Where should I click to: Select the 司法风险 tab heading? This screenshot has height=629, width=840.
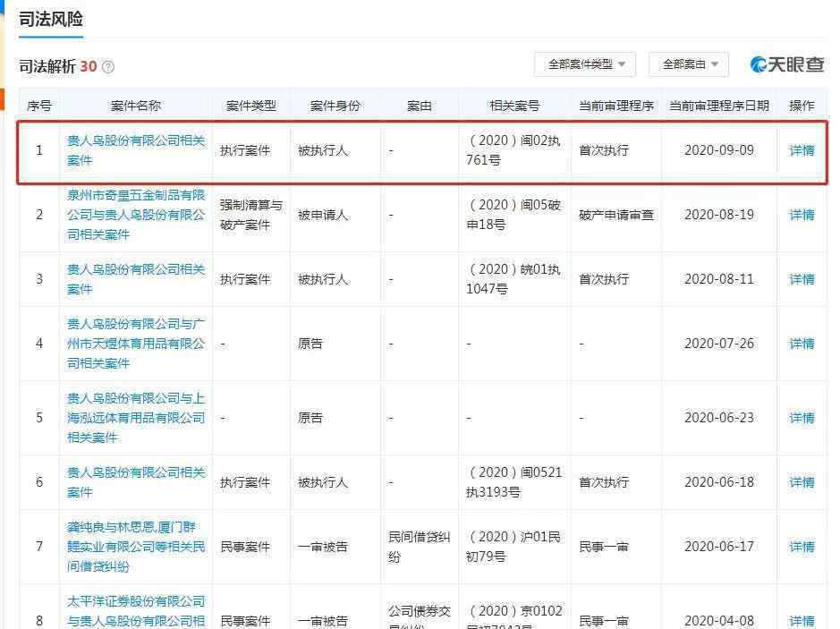[51, 19]
